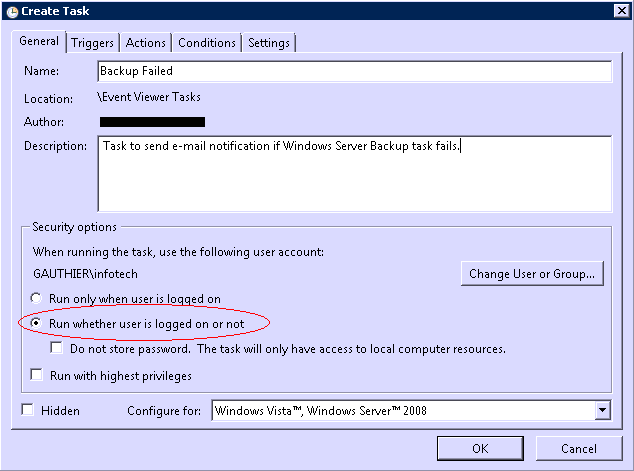Switch to the General tab
Viewport: 634px width, 471px height.
(39, 41)
